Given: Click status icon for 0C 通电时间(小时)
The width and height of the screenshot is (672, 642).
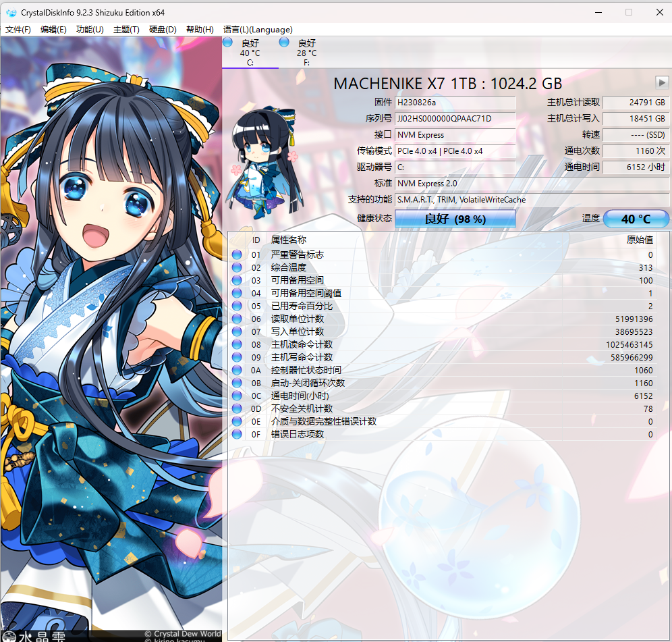Looking at the screenshot, I should click(x=237, y=396).
